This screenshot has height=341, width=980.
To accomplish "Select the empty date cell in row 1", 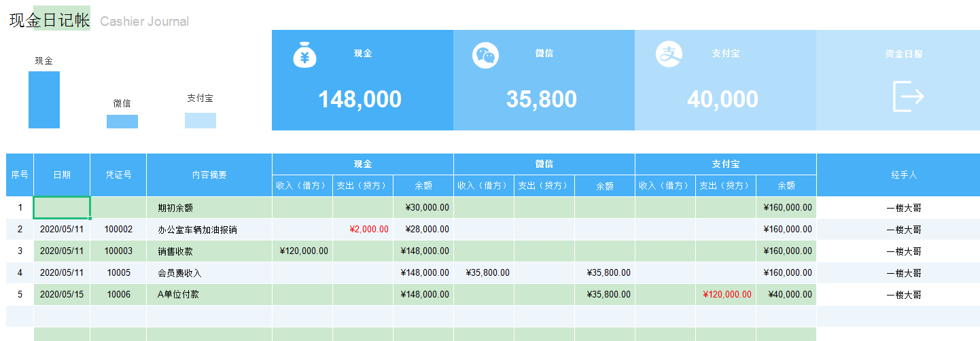I will pyautogui.click(x=62, y=208).
